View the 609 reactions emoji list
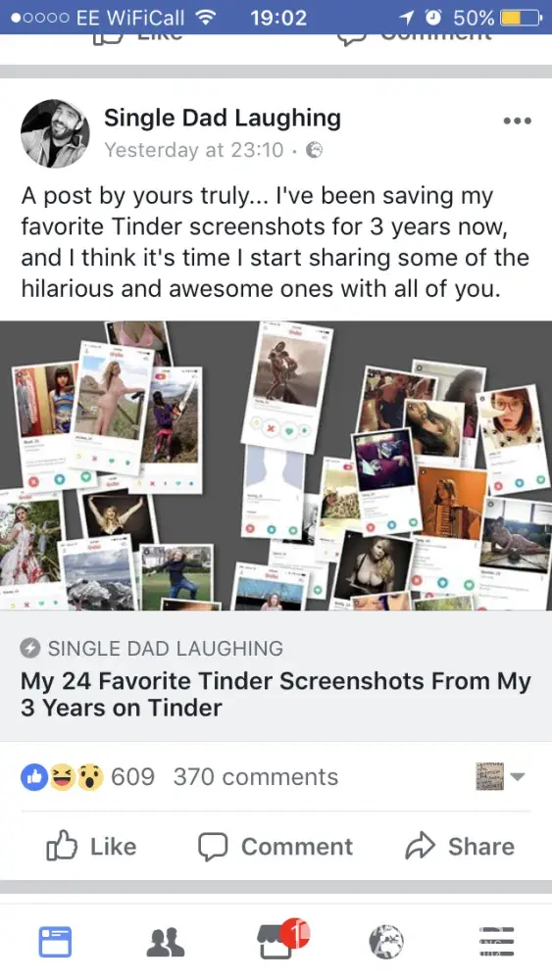552x980 pixels. (x=88, y=777)
